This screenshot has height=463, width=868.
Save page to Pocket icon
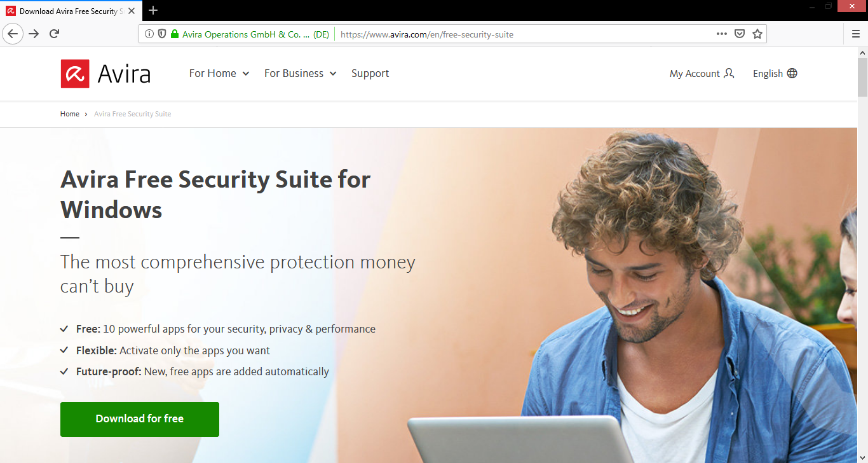740,34
